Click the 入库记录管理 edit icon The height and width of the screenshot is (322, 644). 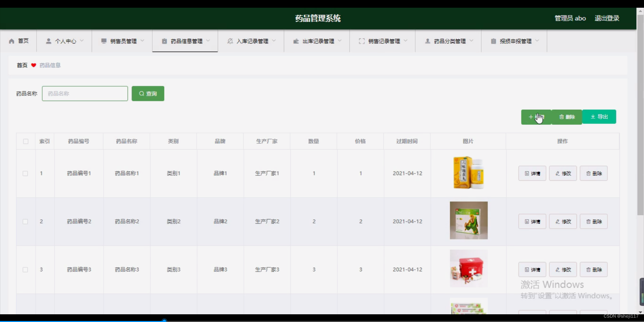(230, 41)
